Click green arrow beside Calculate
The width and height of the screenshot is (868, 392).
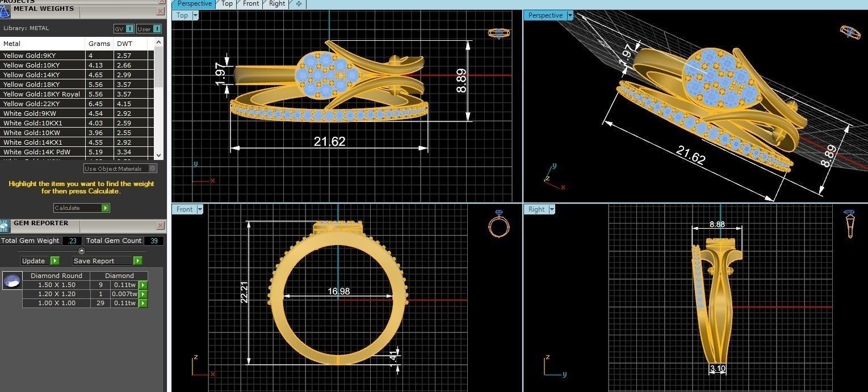point(105,208)
